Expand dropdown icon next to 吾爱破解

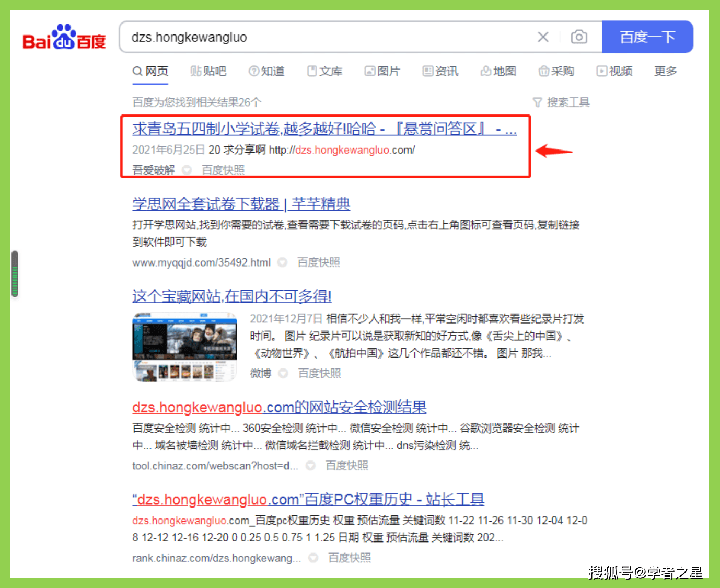click(x=187, y=170)
